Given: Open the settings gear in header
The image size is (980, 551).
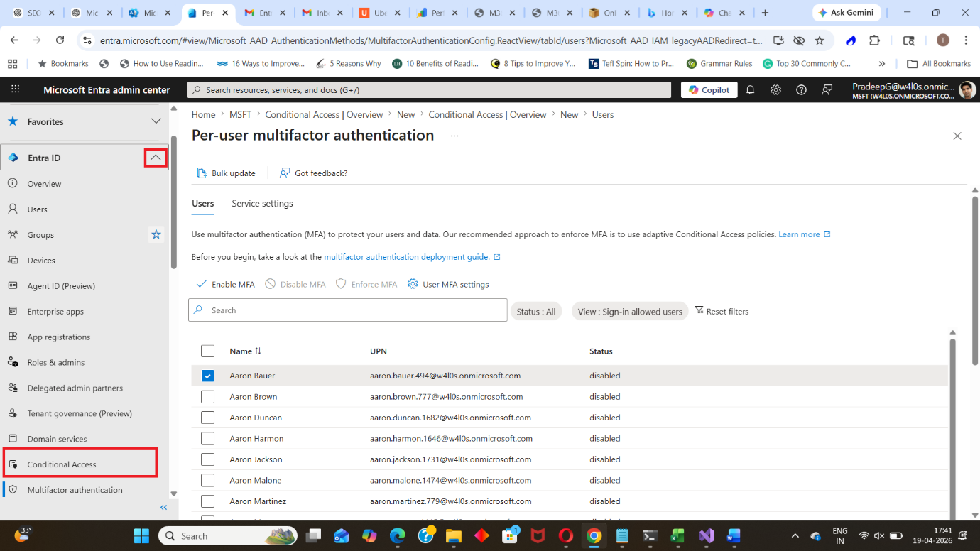Looking at the screenshot, I should (775, 90).
